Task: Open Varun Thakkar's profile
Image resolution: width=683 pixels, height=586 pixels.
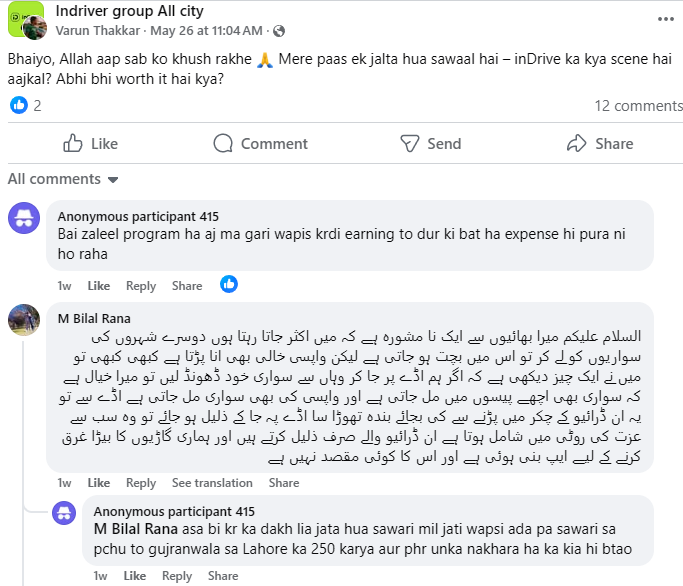Action: [98, 30]
